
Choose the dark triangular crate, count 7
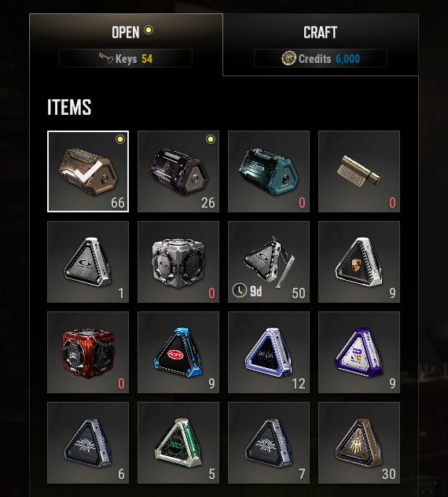click(x=269, y=443)
